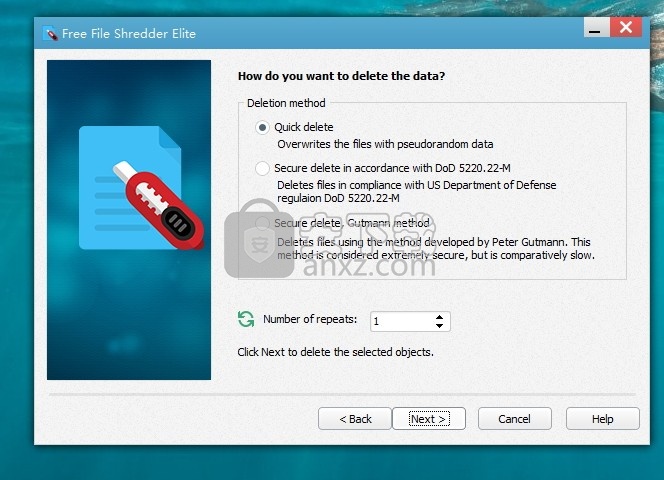Select the Quick delete radio option
This screenshot has height=480, width=664.
(x=262, y=128)
